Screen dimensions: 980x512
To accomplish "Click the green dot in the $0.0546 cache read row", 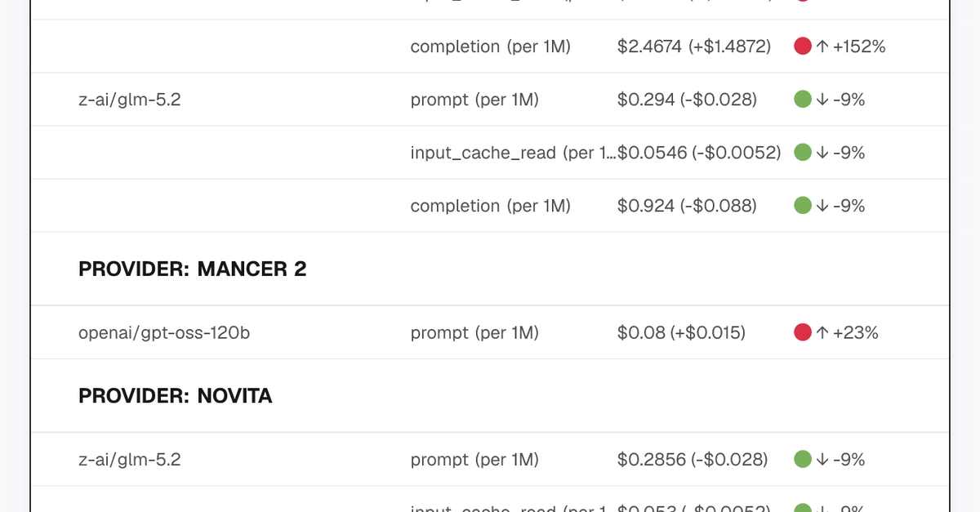I will coord(803,153).
